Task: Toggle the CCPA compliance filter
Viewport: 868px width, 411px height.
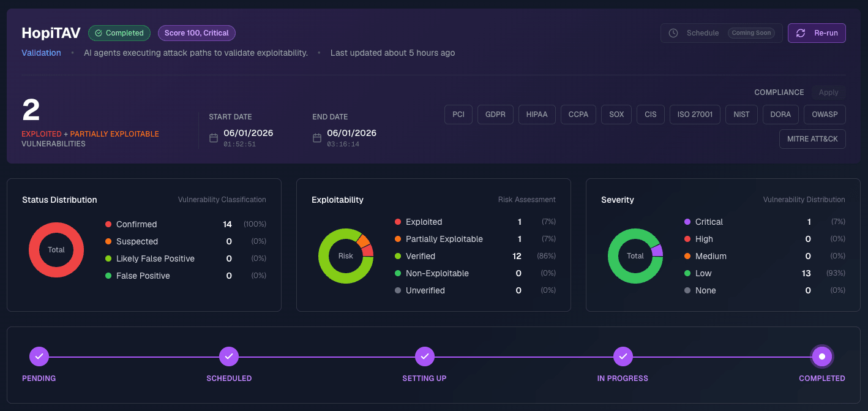Action: 578,115
